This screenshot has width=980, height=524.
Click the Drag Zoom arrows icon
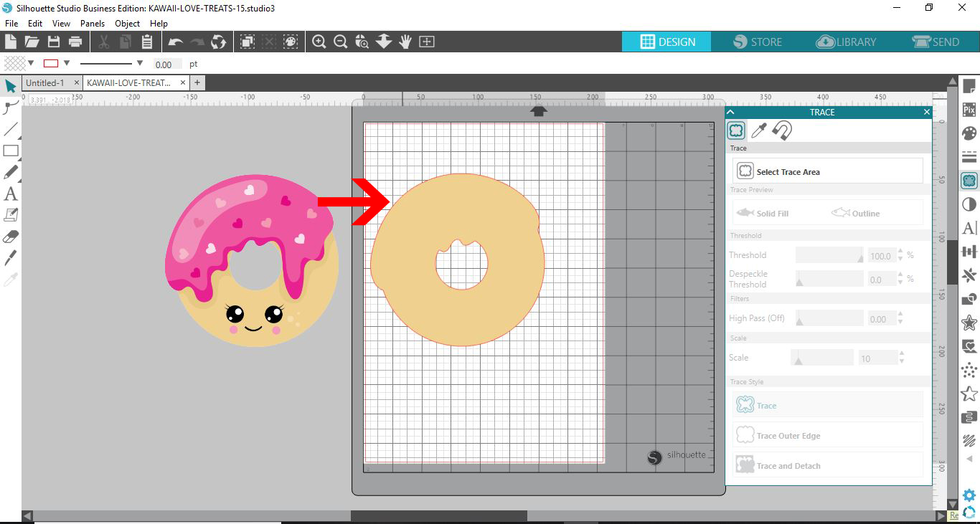(x=384, y=42)
